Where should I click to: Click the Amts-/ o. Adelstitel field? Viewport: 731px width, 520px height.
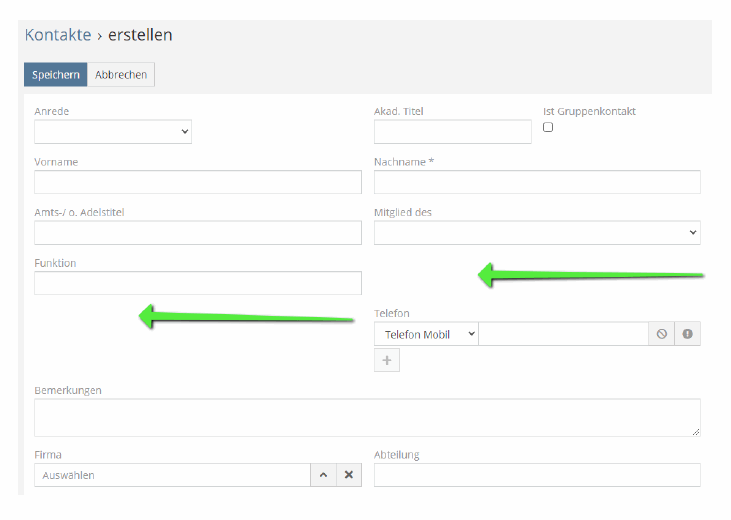pos(198,233)
